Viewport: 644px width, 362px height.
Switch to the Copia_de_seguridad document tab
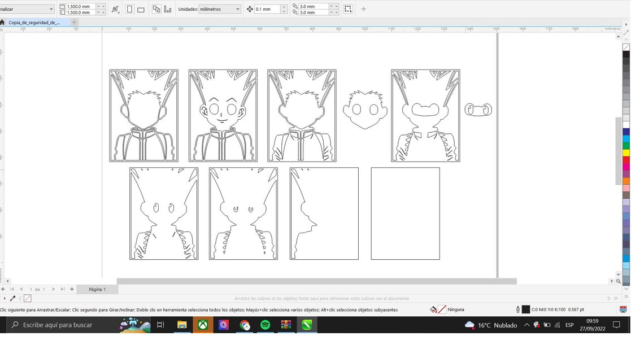pyautogui.click(x=34, y=23)
